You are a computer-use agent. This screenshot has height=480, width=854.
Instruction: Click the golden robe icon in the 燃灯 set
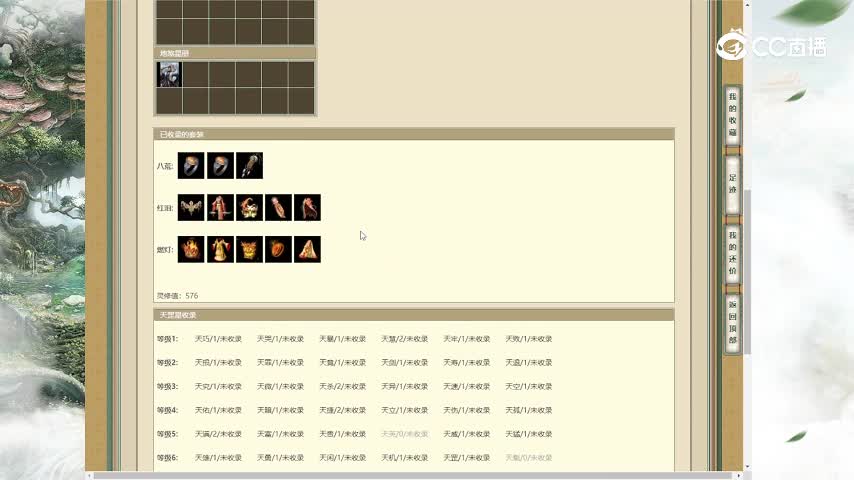coord(220,250)
